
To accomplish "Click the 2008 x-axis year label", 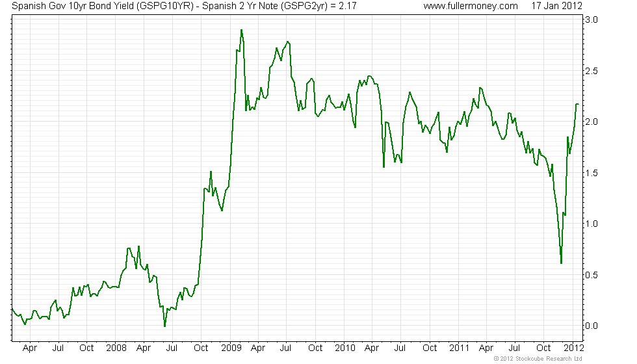I will (x=116, y=348).
